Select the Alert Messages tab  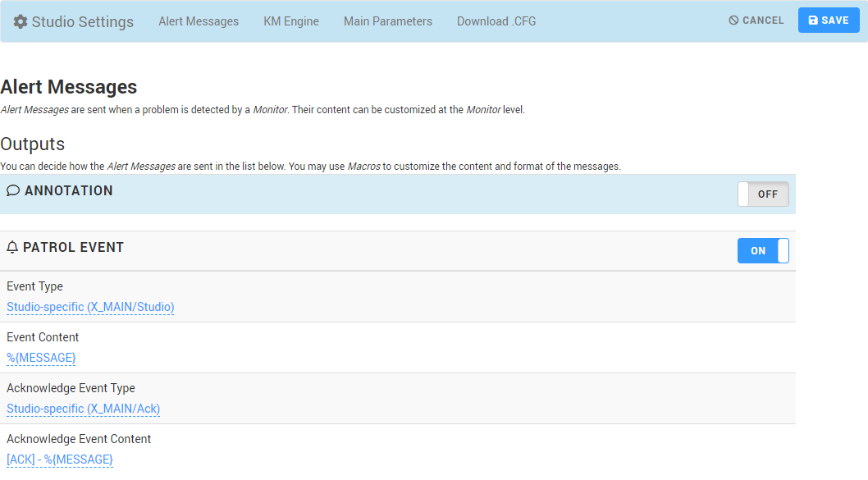(199, 21)
